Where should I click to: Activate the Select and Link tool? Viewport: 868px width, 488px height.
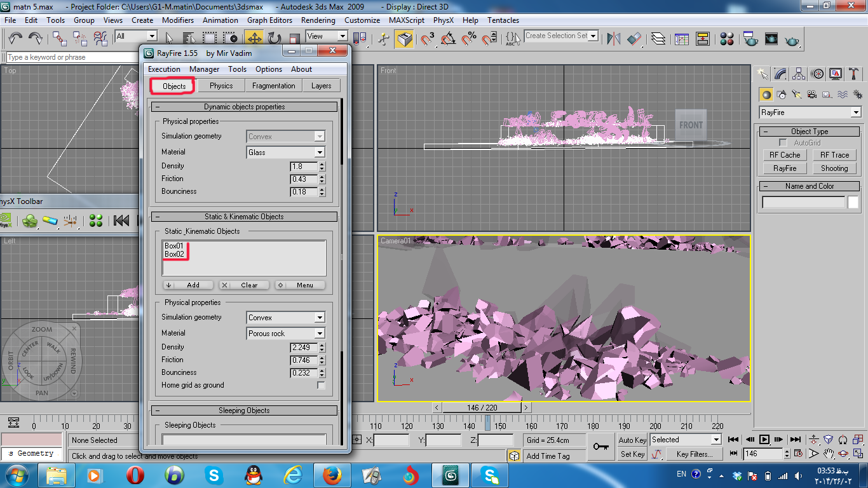pos(60,38)
